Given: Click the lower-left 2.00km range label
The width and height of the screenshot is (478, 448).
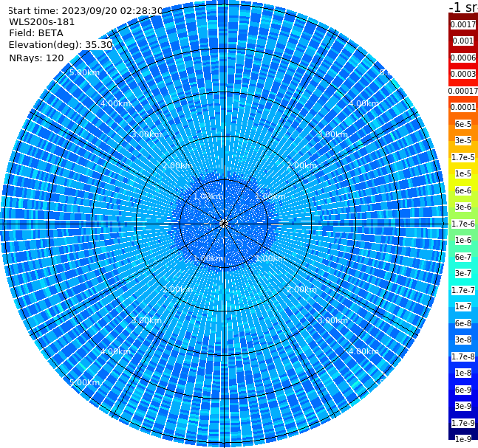Looking at the screenshot, I should pos(178,289).
